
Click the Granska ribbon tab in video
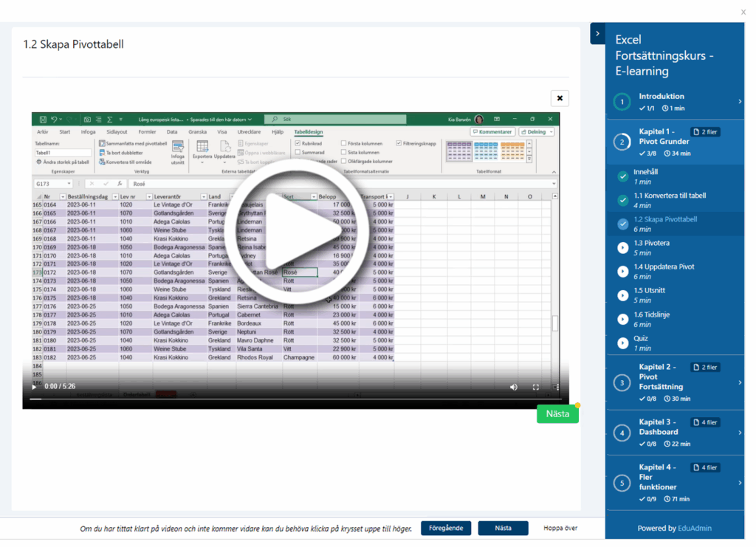[x=197, y=132]
